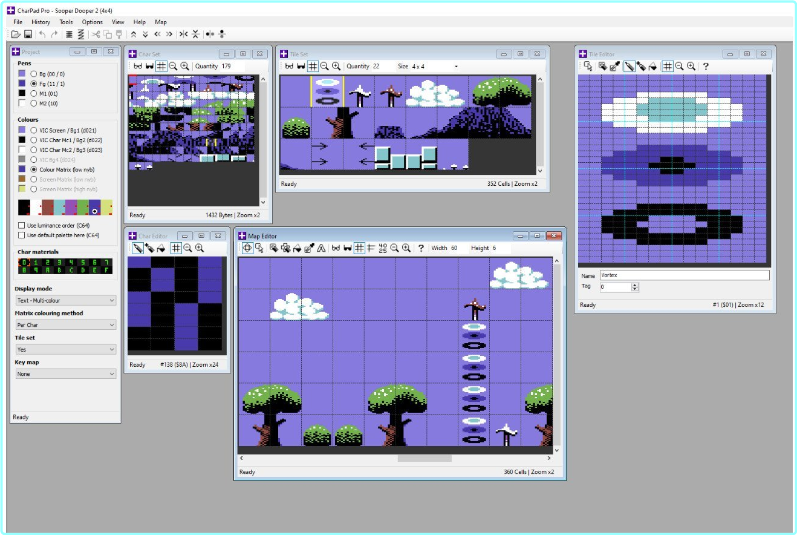Open the Options menu
The height and width of the screenshot is (535, 797).
click(92, 22)
